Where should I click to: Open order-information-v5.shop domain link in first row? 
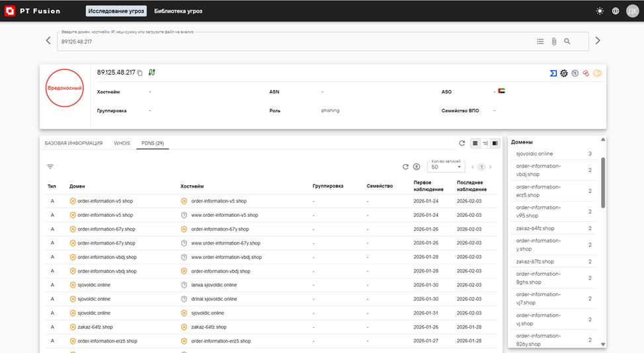pos(105,201)
